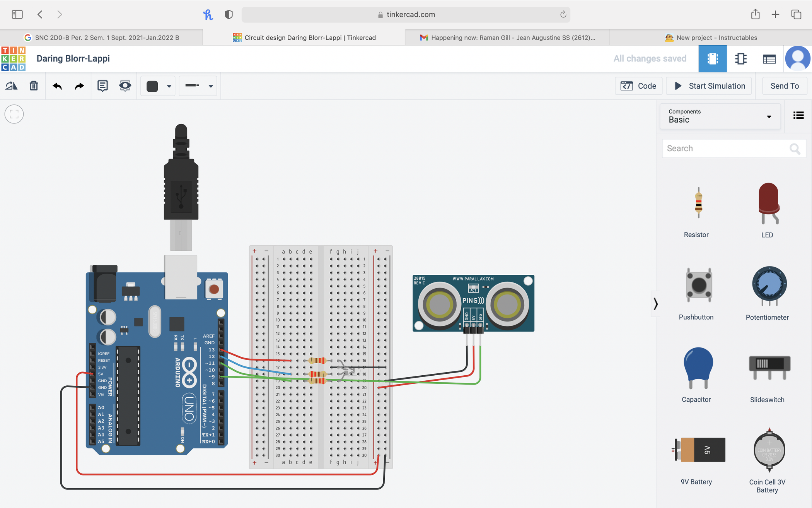Undo the last action
The width and height of the screenshot is (812, 508).
coord(57,86)
